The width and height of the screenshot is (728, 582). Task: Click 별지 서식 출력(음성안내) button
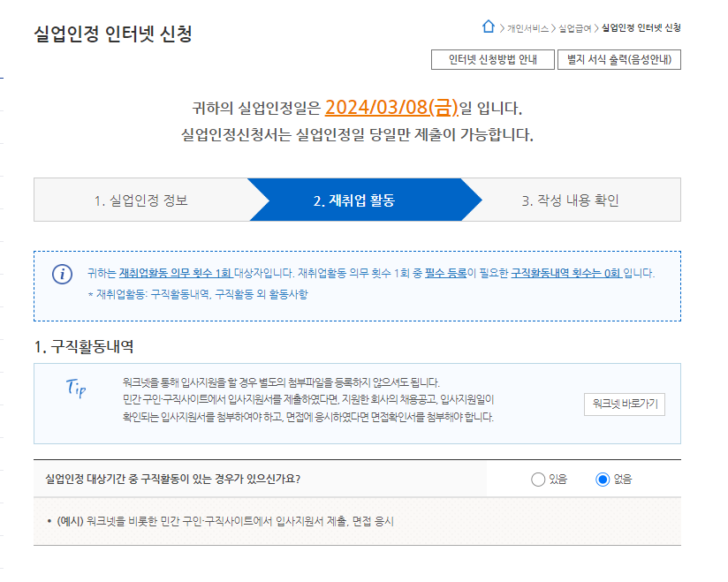pyautogui.click(x=619, y=59)
